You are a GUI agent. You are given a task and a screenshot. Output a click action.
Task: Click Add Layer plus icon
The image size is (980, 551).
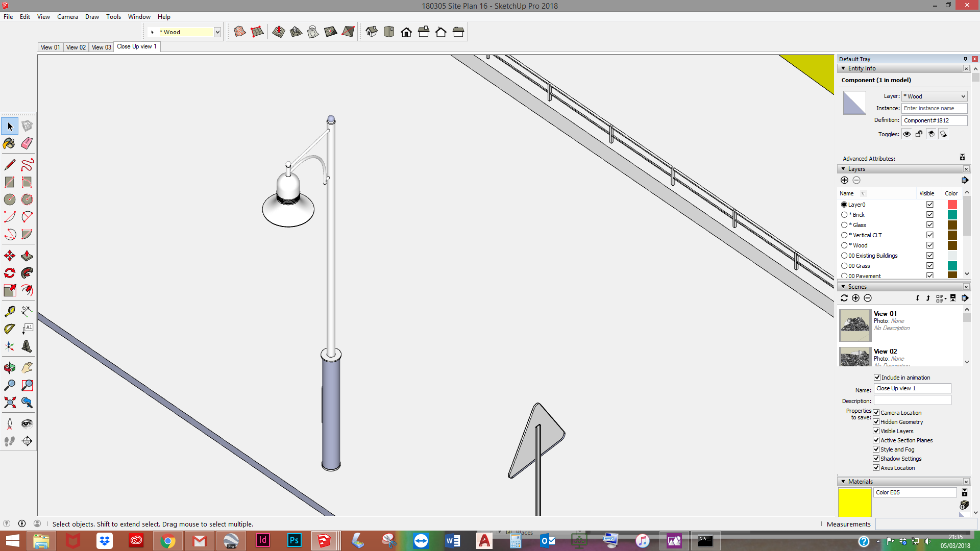coord(844,180)
